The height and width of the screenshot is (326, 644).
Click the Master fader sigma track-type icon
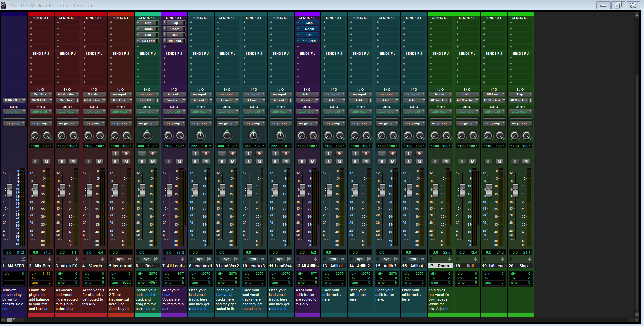pos(23,259)
